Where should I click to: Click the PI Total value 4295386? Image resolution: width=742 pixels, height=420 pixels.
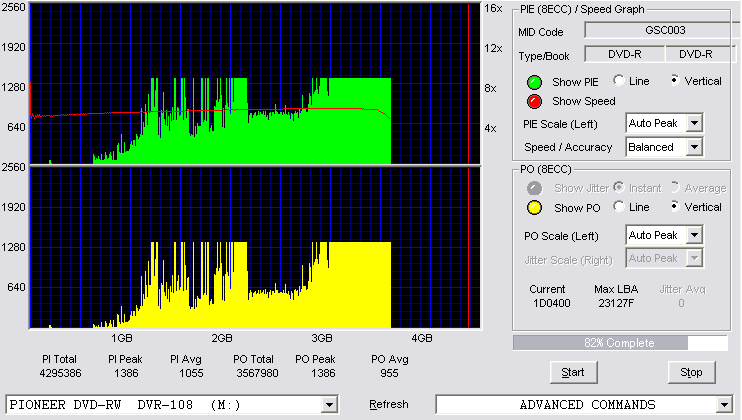point(60,373)
